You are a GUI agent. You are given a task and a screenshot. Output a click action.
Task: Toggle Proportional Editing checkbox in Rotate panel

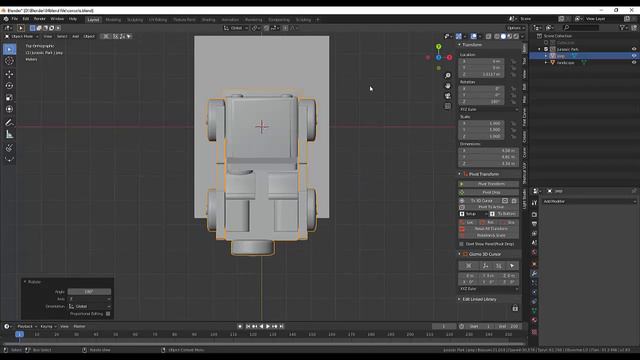tap(108, 314)
